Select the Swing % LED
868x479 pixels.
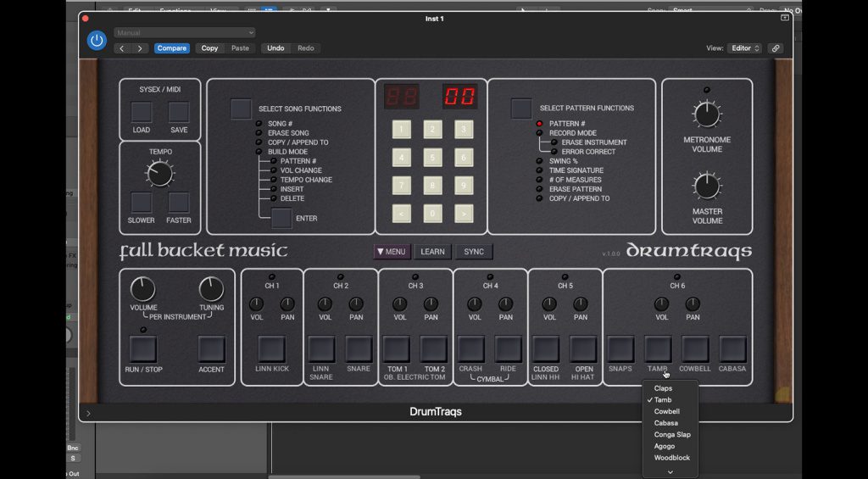[x=539, y=161]
